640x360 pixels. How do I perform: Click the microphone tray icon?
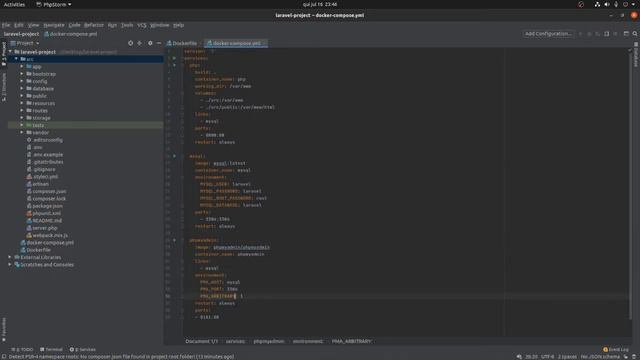pos(616,4)
